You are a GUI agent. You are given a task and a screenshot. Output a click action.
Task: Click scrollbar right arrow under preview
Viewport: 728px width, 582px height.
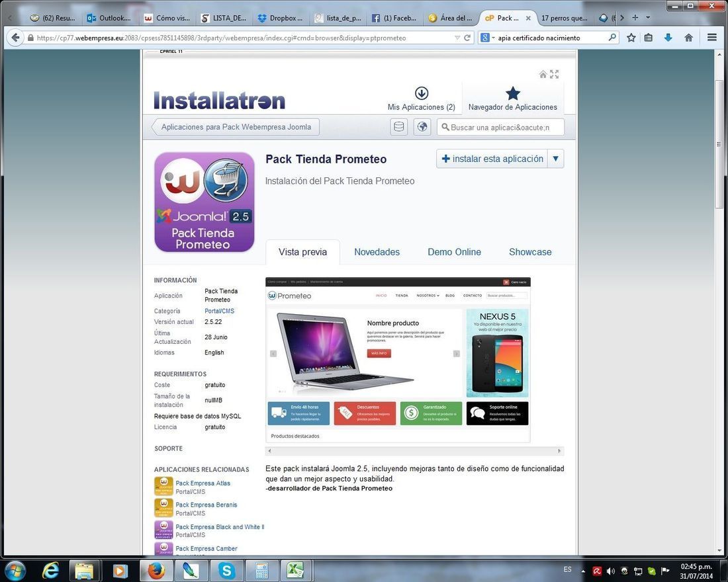coord(559,450)
